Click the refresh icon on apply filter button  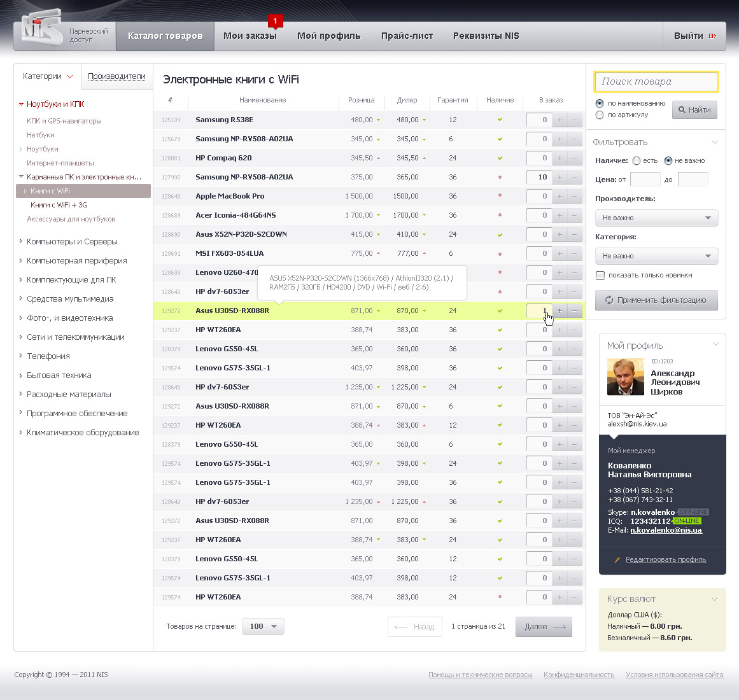[609, 300]
